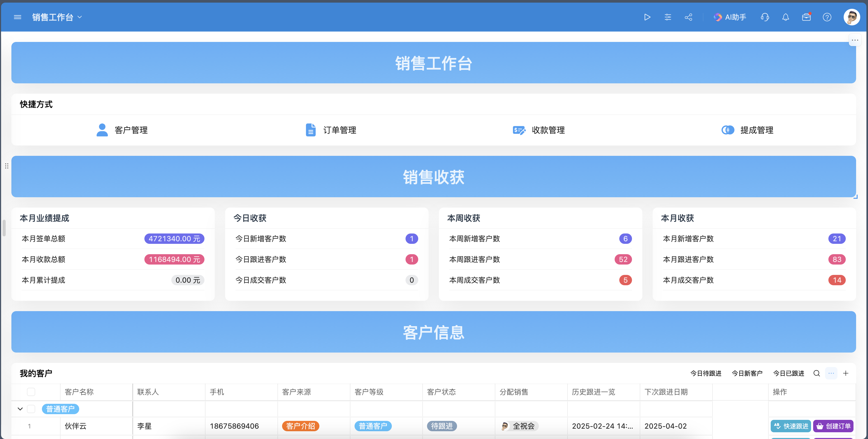
Task: Launch the AI助手 assistant
Action: (730, 17)
